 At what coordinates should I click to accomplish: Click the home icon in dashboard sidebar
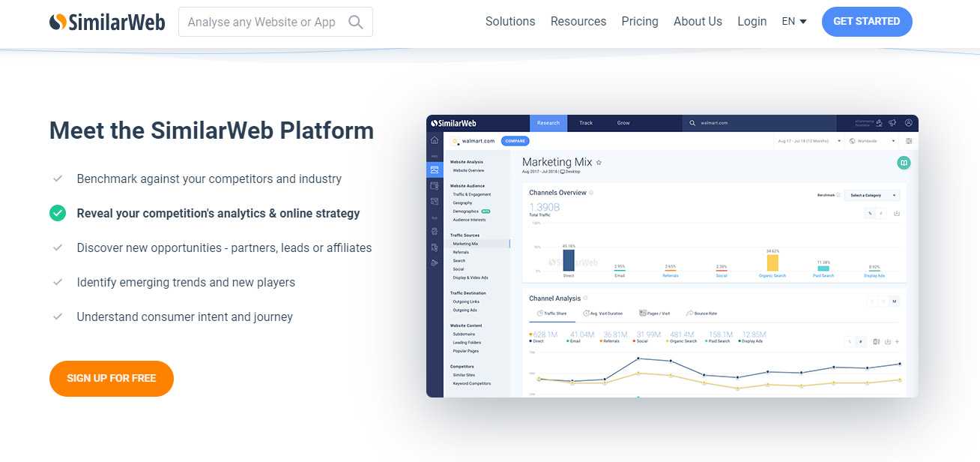435,140
